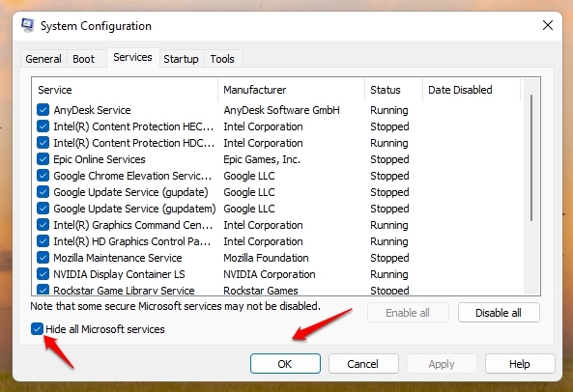Image resolution: width=573 pixels, height=392 pixels.
Task: Uncheck Intel(R) Content Protection HEC service checkbox
Action: point(43,126)
